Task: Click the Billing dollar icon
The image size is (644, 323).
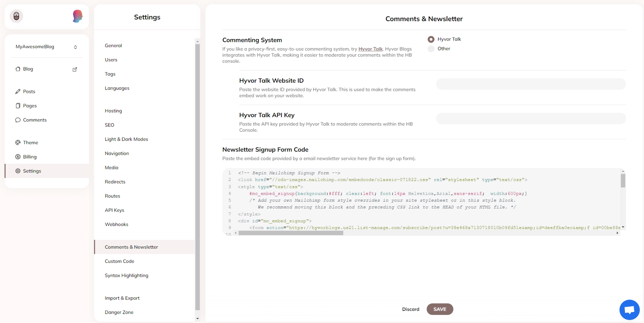Action: click(18, 157)
